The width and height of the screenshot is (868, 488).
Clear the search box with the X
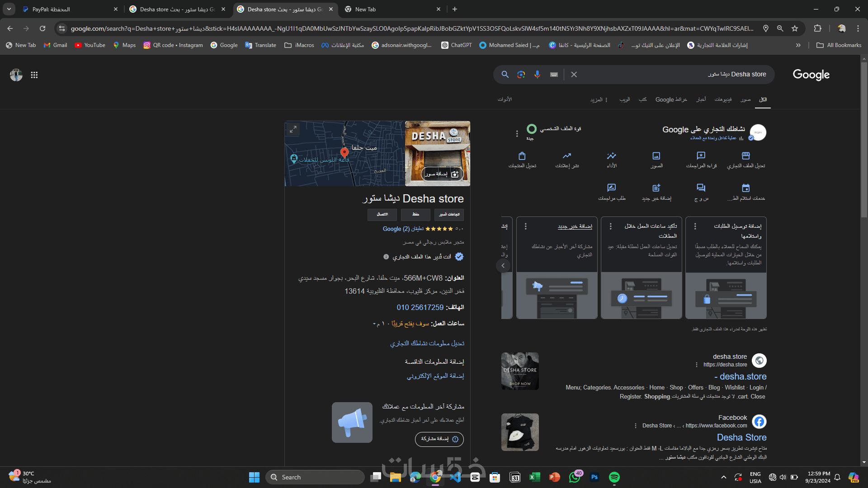(x=574, y=75)
